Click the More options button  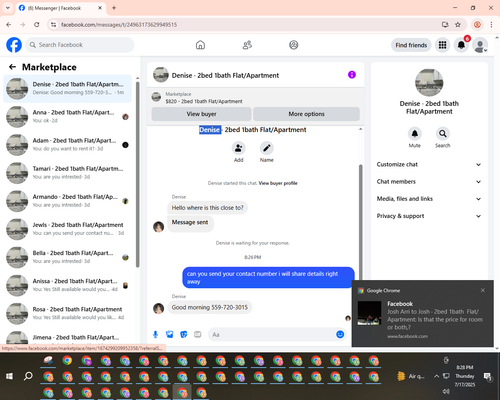[306, 114]
